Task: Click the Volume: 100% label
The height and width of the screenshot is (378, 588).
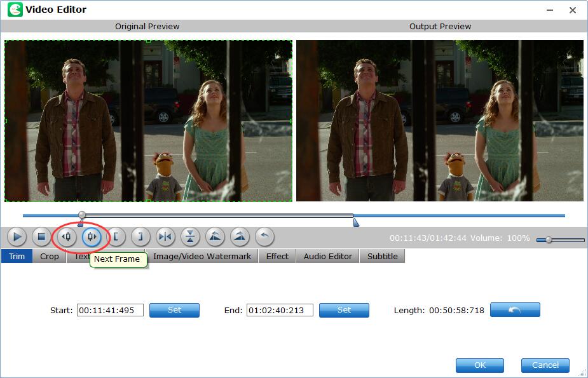Action: (500, 238)
